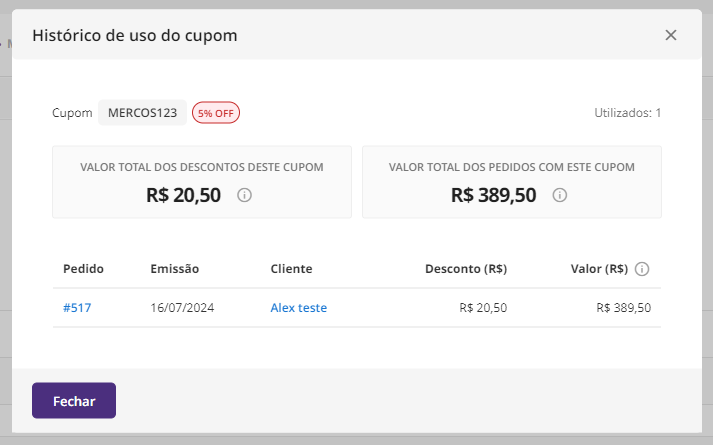Screen dimensions: 713x445
Task: Select the MERCOS123 coupon code chip
Action: pos(142,113)
